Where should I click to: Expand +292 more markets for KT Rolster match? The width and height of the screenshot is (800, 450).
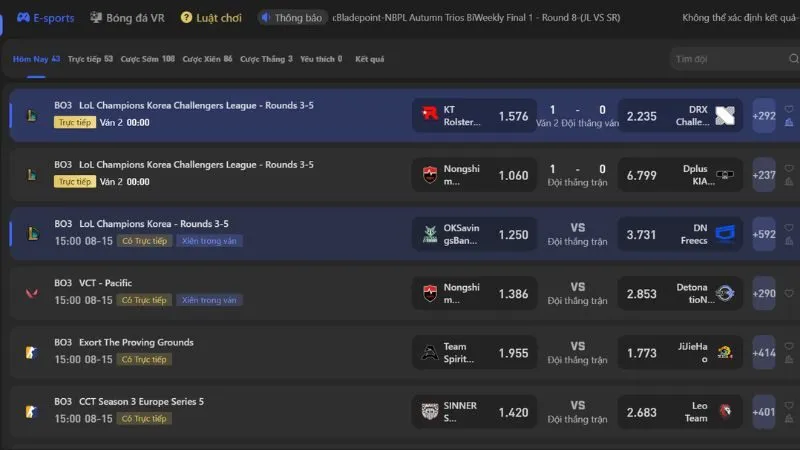click(x=764, y=116)
